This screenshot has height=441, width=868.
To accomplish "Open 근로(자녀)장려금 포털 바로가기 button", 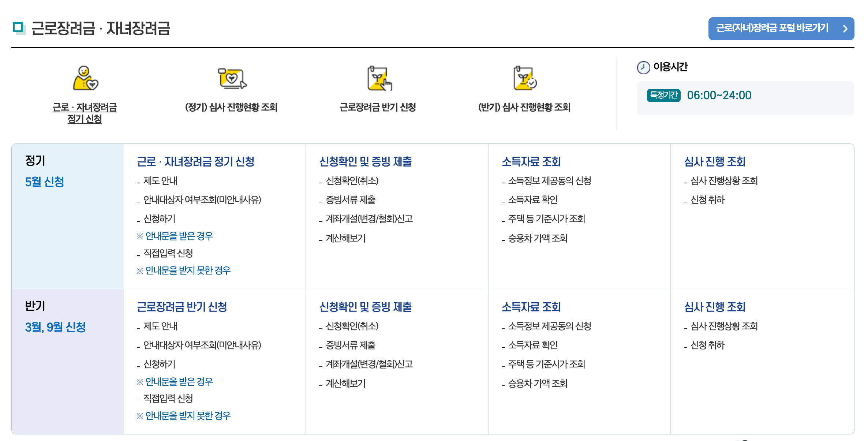I will click(772, 28).
